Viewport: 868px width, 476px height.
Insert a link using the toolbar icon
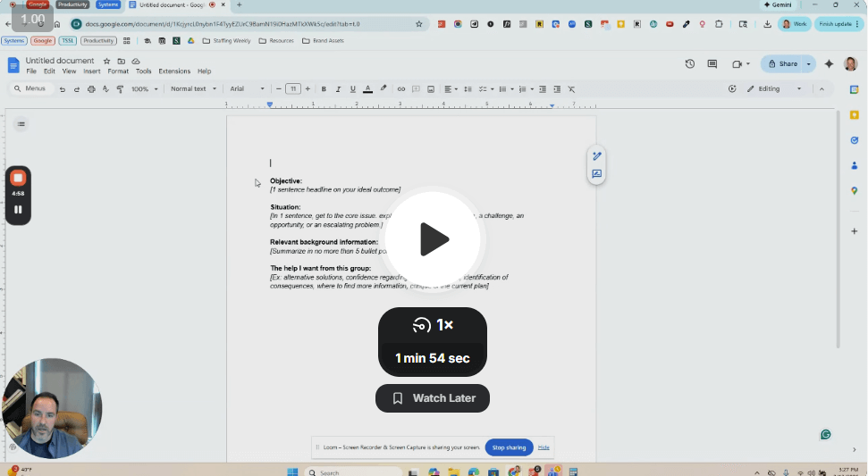[x=401, y=89]
